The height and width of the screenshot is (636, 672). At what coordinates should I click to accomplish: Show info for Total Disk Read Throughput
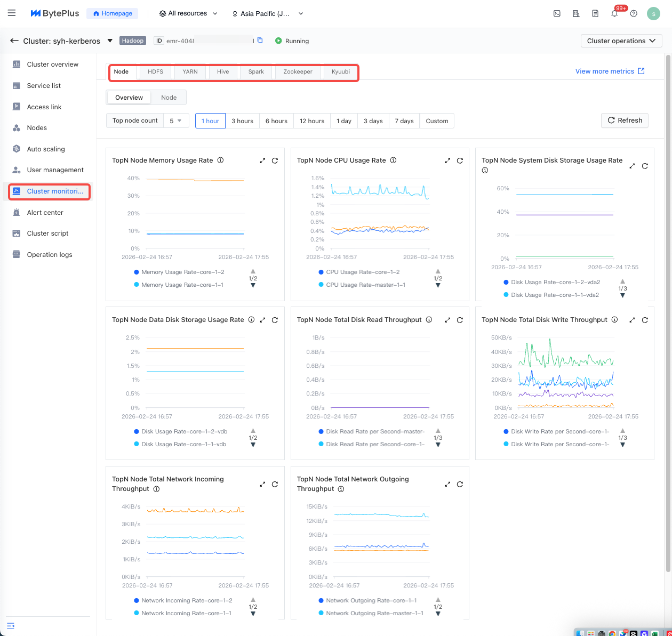click(x=429, y=320)
